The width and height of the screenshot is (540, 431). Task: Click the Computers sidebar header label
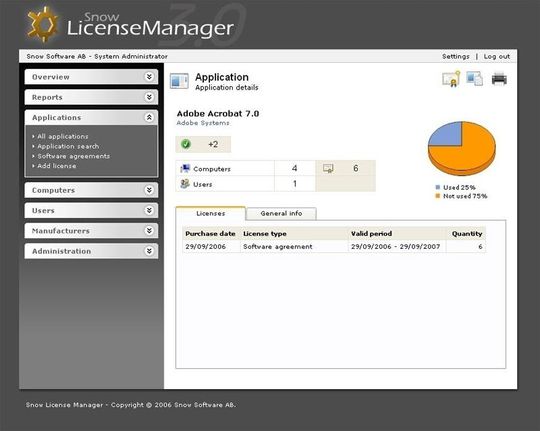pos(53,190)
